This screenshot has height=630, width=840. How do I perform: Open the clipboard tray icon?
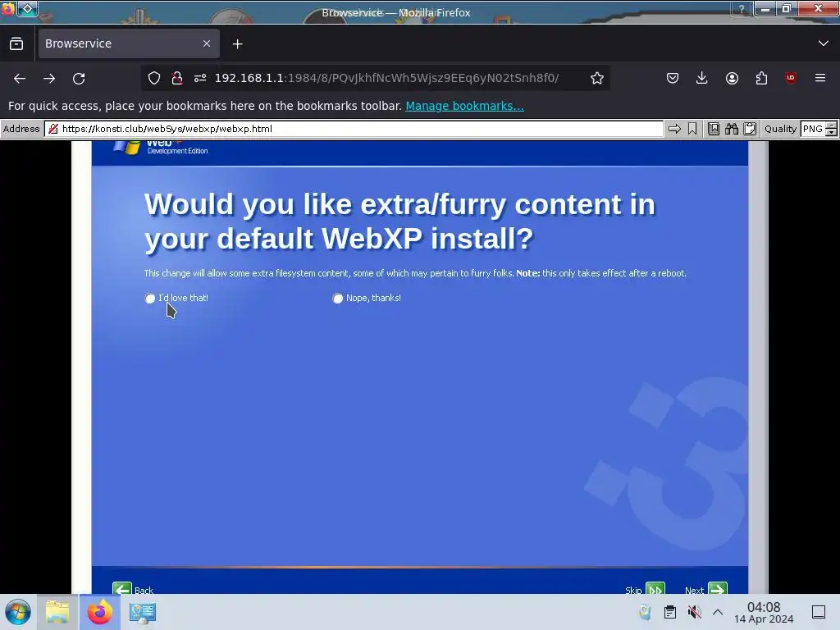pos(669,612)
